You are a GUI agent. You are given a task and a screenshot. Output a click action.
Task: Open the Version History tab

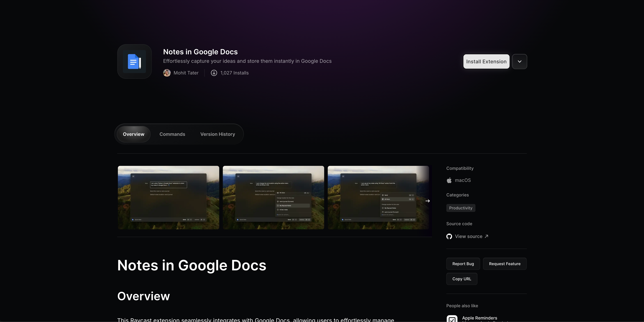click(x=217, y=134)
